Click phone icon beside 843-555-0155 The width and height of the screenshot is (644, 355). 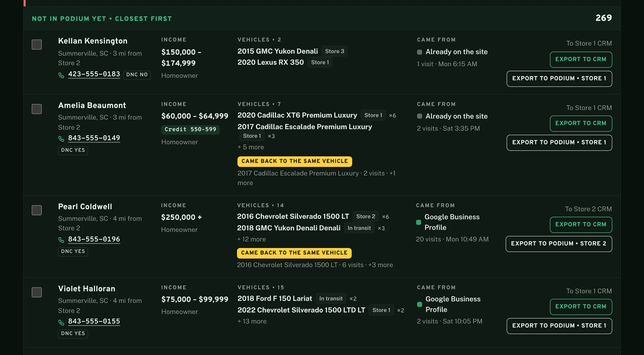click(x=61, y=322)
